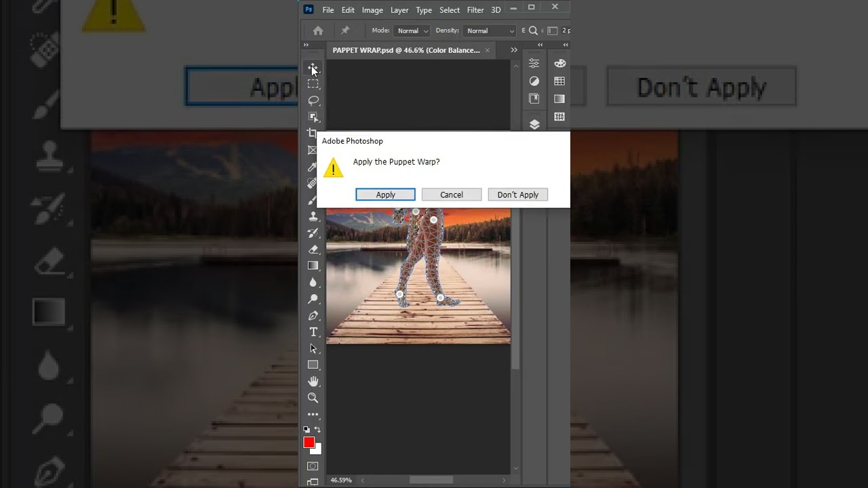Open the Color panel palette icon
The width and height of the screenshot is (868, 488).
click(559, 63)
